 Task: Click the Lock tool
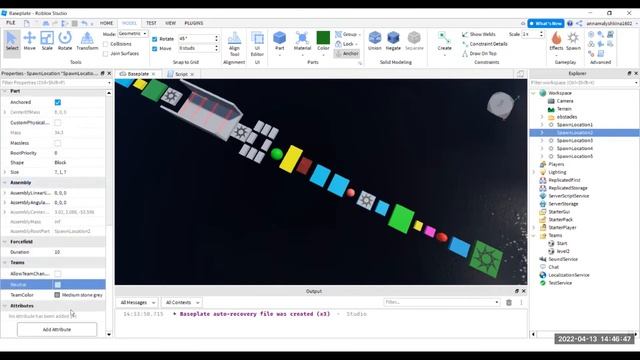[346, 44]
